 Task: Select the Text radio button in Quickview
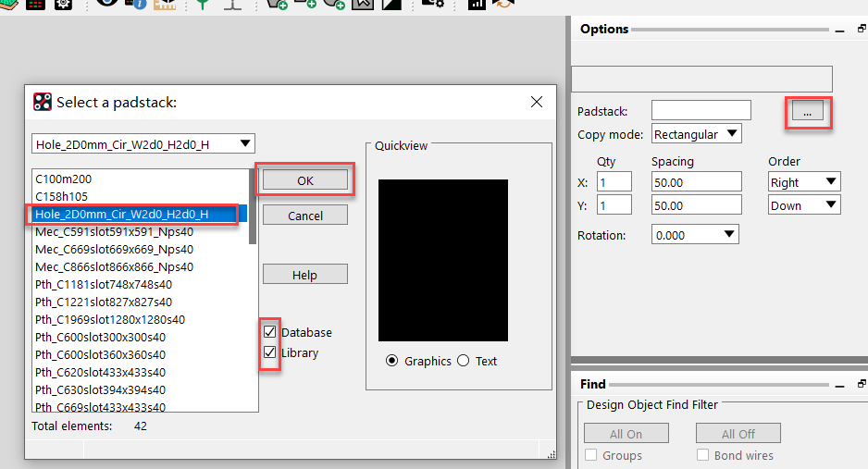(463, 361)
